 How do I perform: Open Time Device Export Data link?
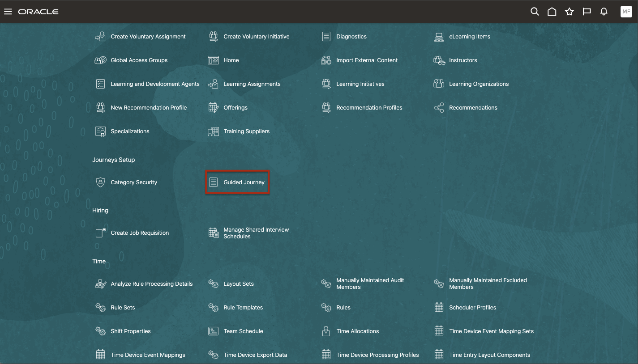(255, 355)
